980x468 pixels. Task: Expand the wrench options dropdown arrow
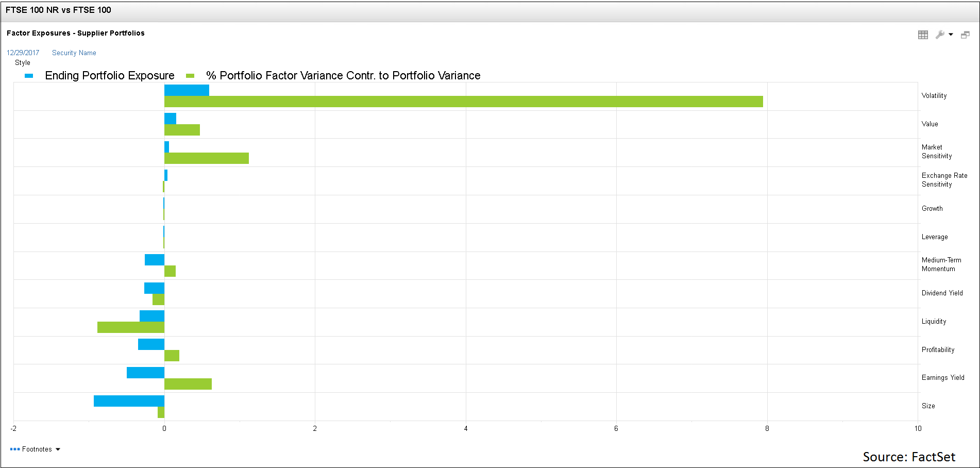pyautogui.click(x=951, y=35)
